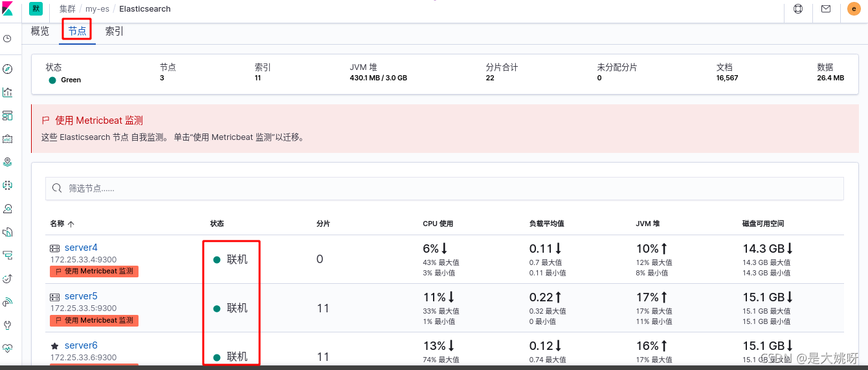
Task: Click server4 JVM heap 10%
Action: 652,249
